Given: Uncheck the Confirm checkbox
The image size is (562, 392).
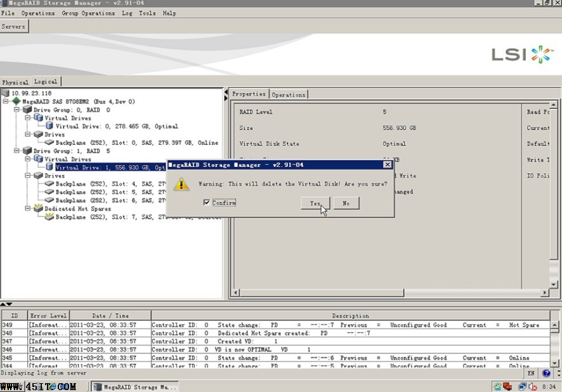Looking at the screenshot, I should 207,202.
